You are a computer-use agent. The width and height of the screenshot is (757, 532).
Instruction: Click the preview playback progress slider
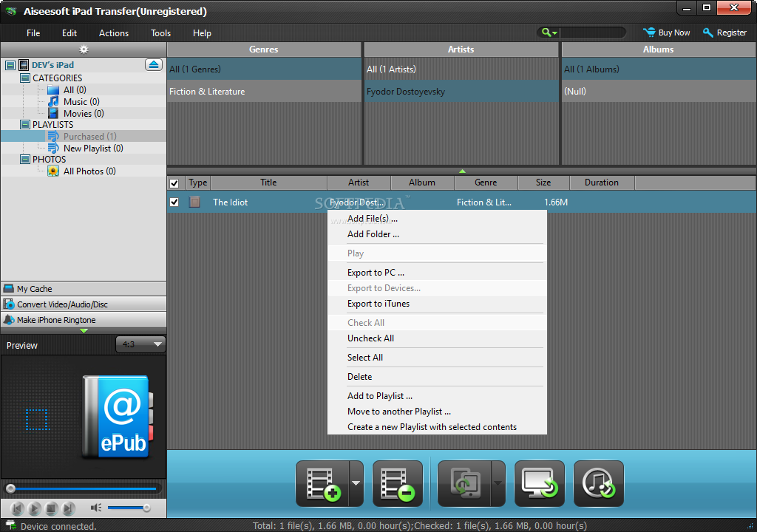(84, 488)
